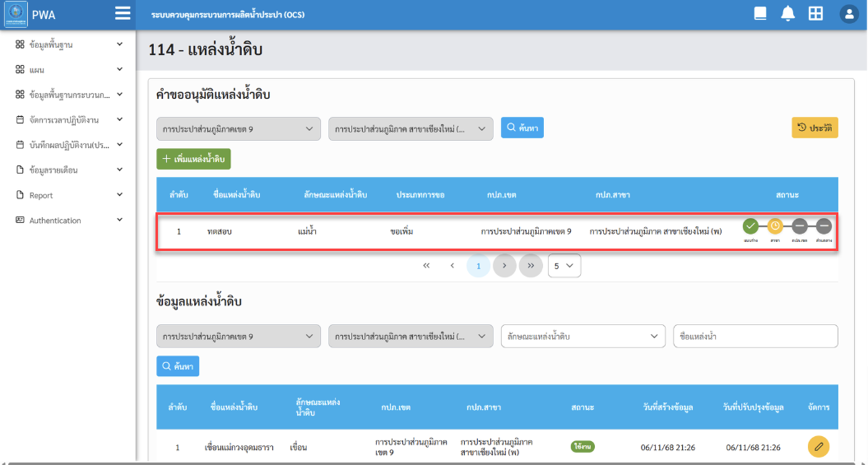Open the Authentication sidebar menu
This screenshot has height=465, width=868.
[x=68, y=220]
